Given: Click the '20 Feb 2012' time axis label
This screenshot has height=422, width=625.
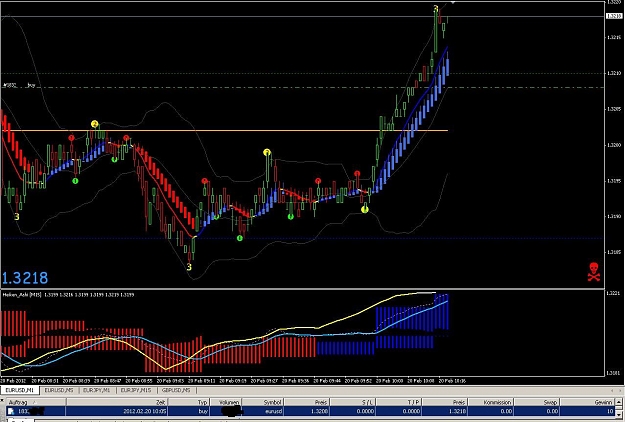Looking at the screenshot, I should tap(14, 381).
